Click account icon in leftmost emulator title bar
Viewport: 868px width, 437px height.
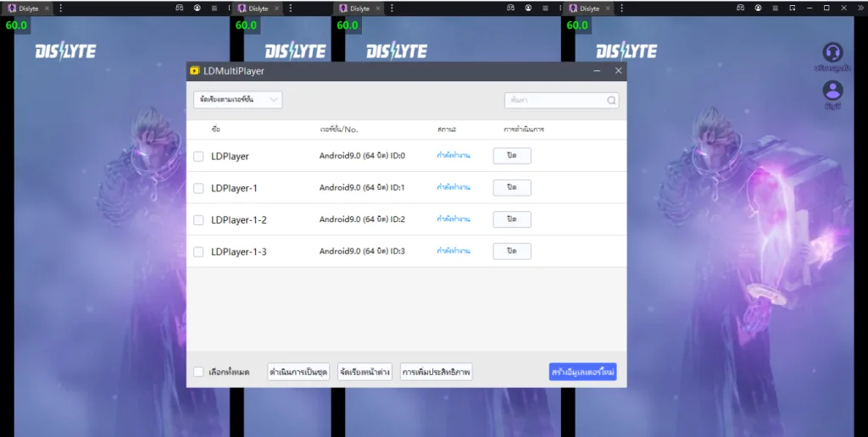[197, 8]
